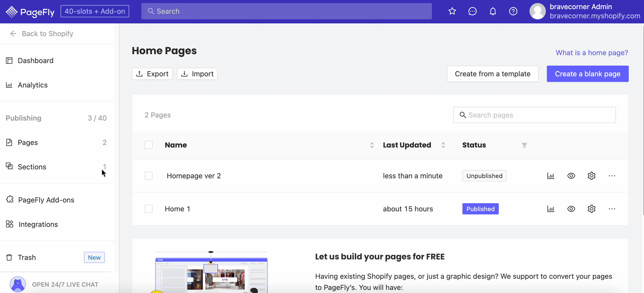The image size is (644, 293).
Task: Click the Export button
Action: [x=152, y=74]
